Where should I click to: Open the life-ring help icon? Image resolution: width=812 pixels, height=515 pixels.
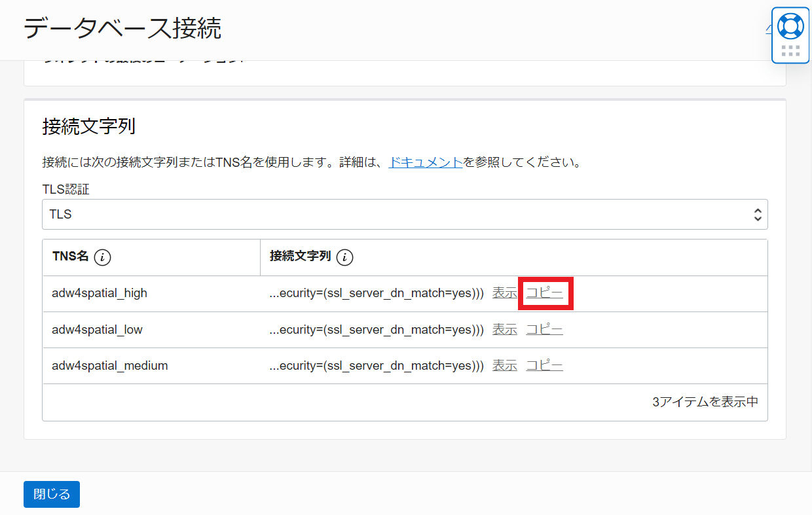pos(790,26)
